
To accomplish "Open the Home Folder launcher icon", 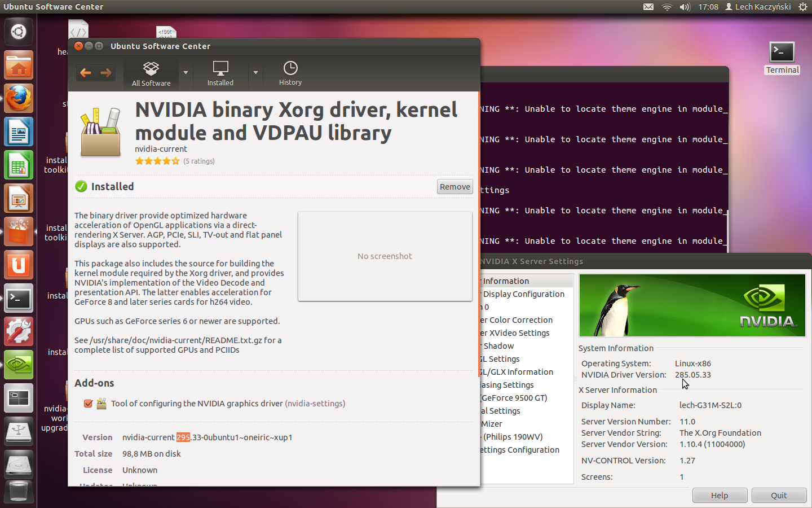I will [x=19, y=65].
